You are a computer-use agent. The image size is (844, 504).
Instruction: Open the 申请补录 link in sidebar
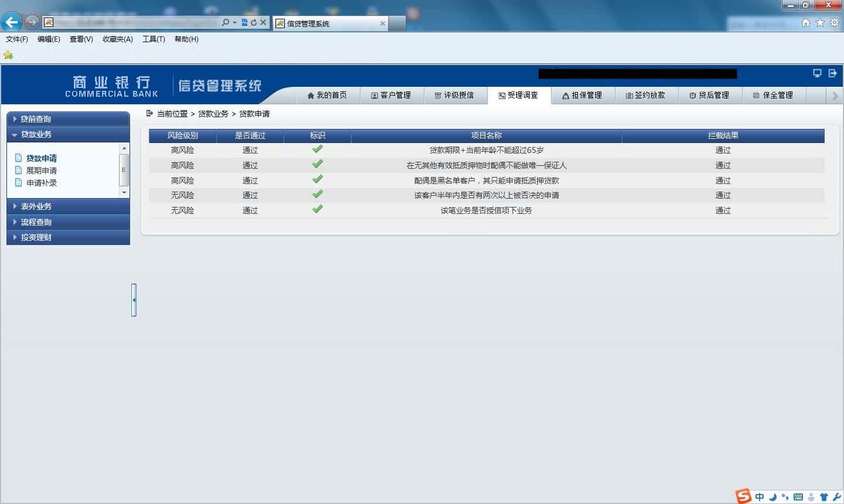click(x=42, y=183)
